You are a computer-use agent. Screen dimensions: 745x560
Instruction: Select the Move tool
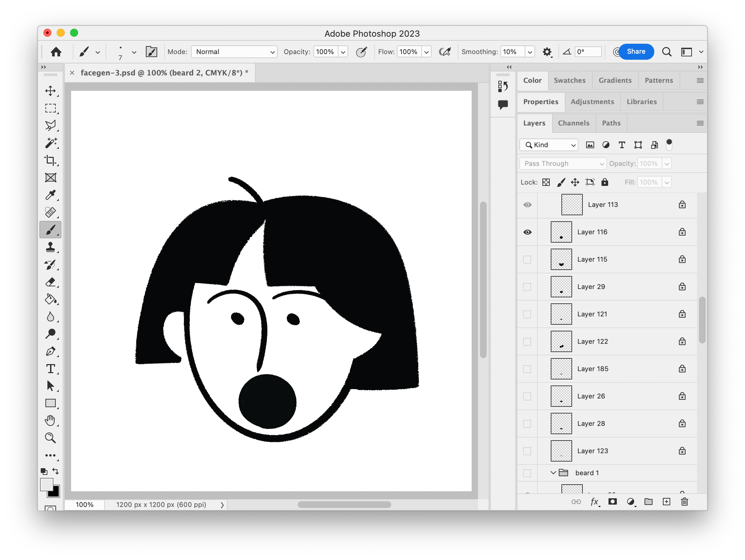point(50,90)
